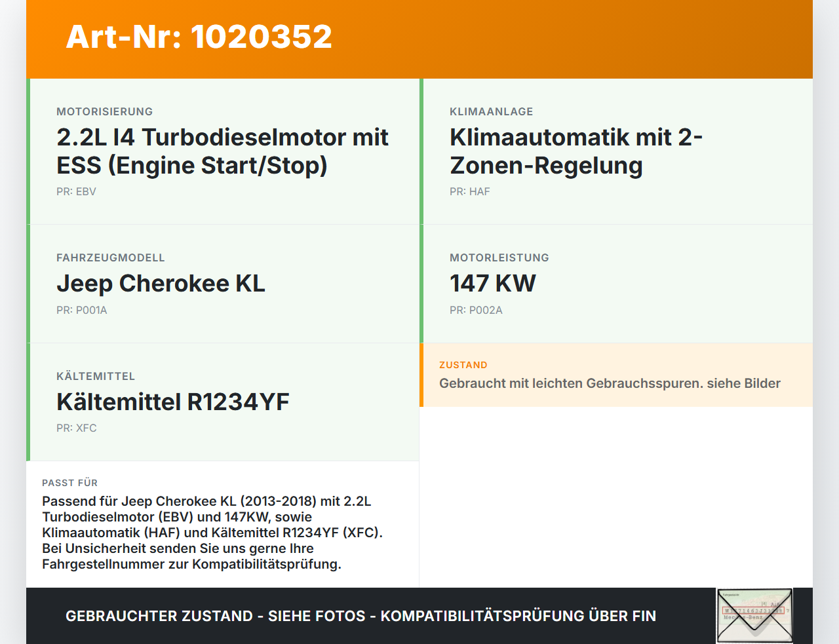The height and width of the screenshot is (644, 839).
Task: Click the envelope icon in the footer
Action: click(x=754, y=616)
